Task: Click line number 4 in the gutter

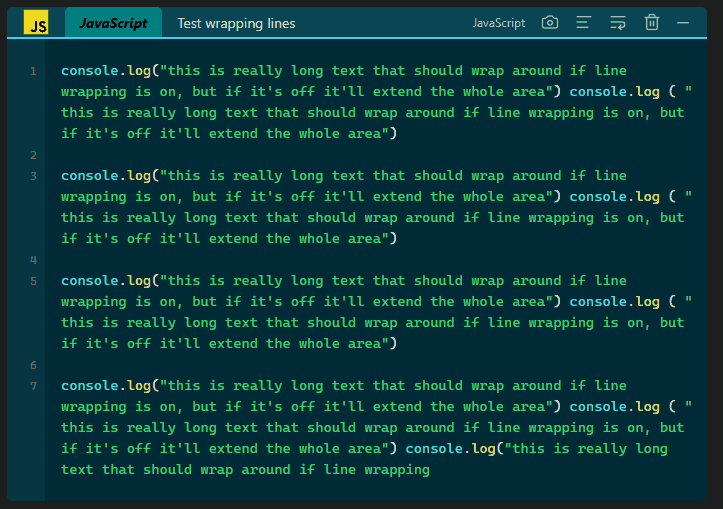Action: tap(33, 260)
